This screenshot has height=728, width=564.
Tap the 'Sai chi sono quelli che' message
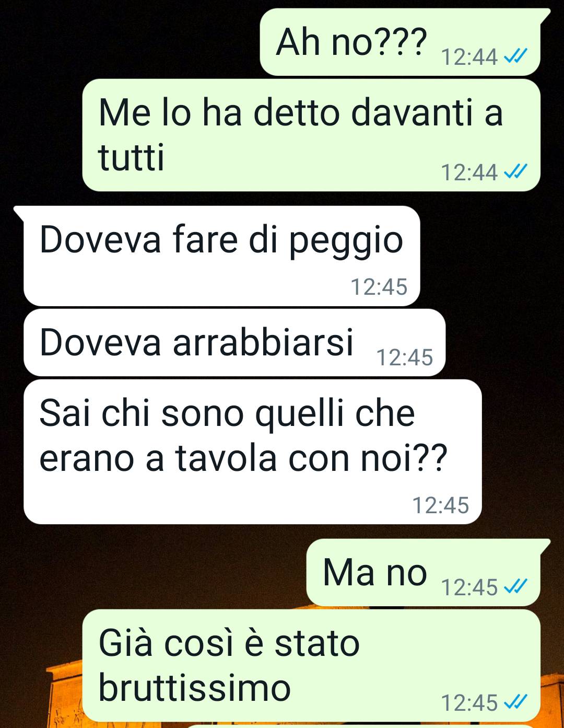coord(252,452)
